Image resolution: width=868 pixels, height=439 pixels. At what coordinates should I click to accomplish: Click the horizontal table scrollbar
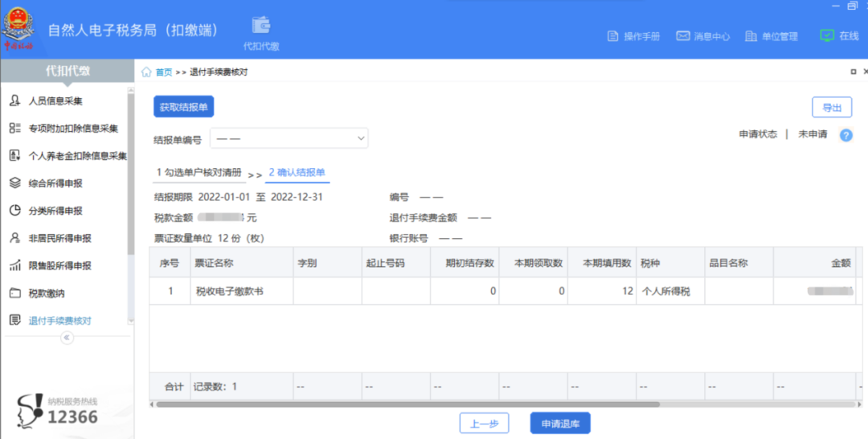pos(408,404)
